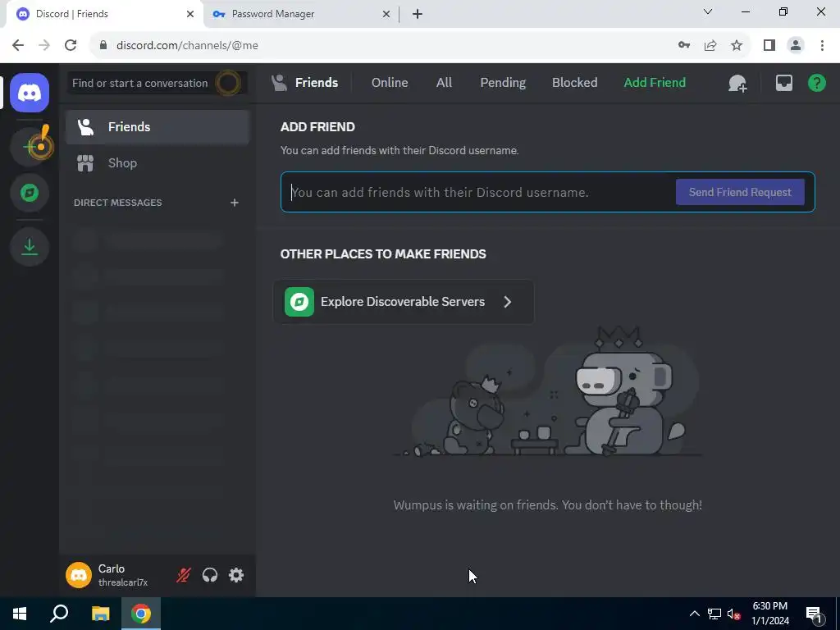Image resolution: width=840 pixels, height=630 pixels.
Task: Open the Blocked users tab
Action: (575, 83)
